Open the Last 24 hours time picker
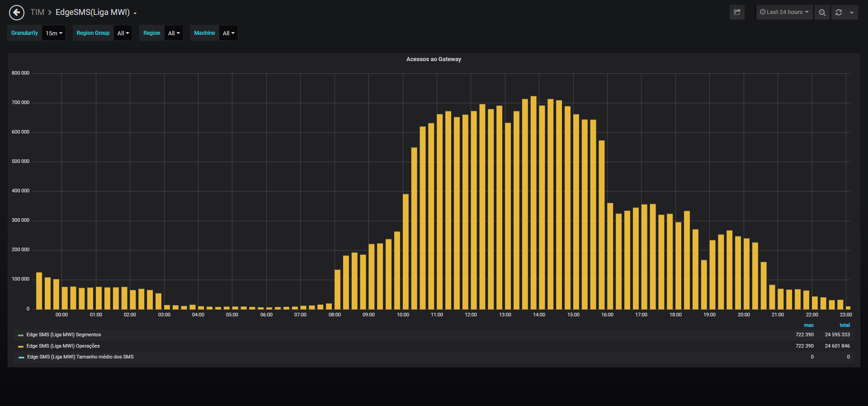Screen dimensions: 868x406 (x=784, y=12)
